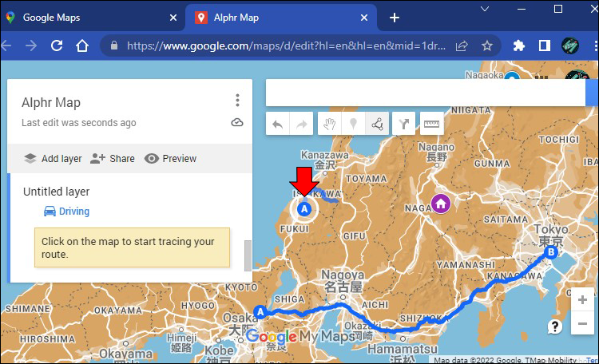Select the Draw a line tool
The image size is (599, 364).
pyautogui.click(x=377, y=124)
